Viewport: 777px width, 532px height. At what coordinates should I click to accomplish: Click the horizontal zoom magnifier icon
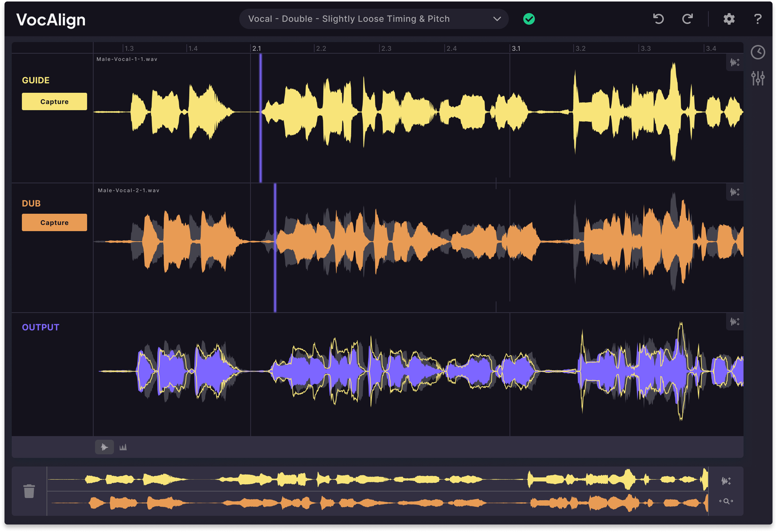click(726, 501)
